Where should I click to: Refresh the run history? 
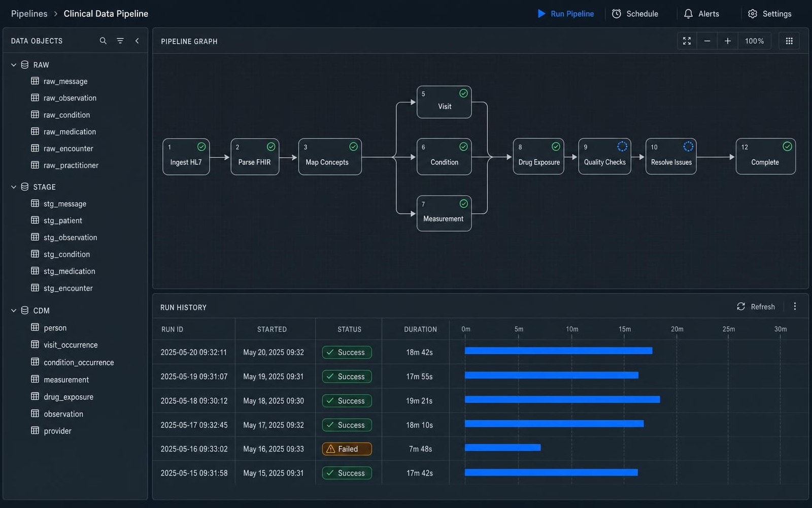pos(756,306)
